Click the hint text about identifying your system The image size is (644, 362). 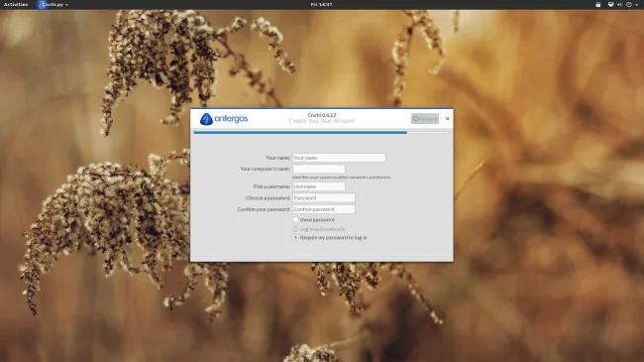coord(341,178)
